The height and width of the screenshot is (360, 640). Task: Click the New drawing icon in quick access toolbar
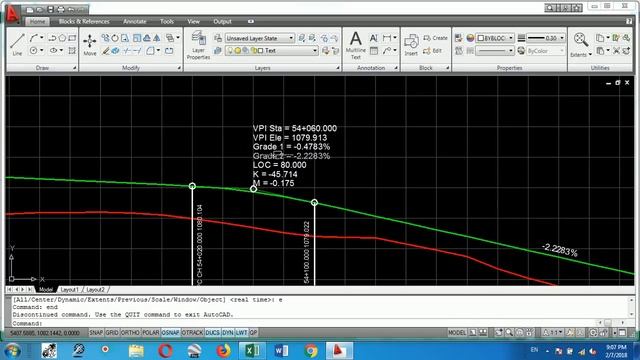click(x=30, y=9)
